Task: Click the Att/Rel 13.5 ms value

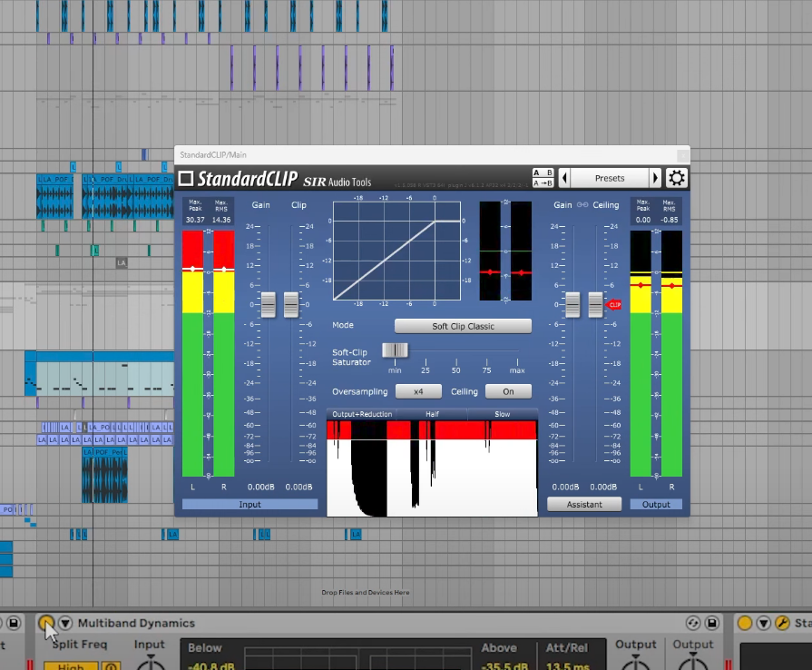Action: [x=568, y=666]
